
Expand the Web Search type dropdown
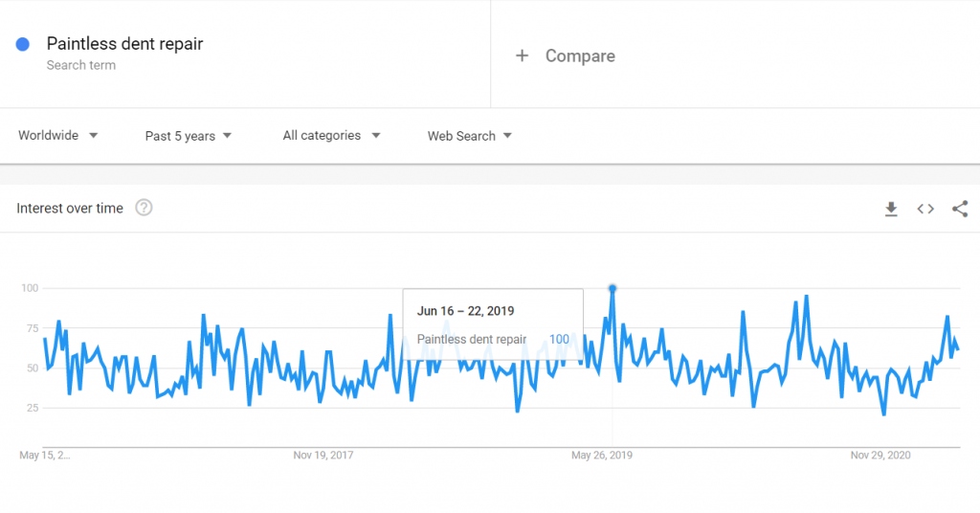[469, 136]
